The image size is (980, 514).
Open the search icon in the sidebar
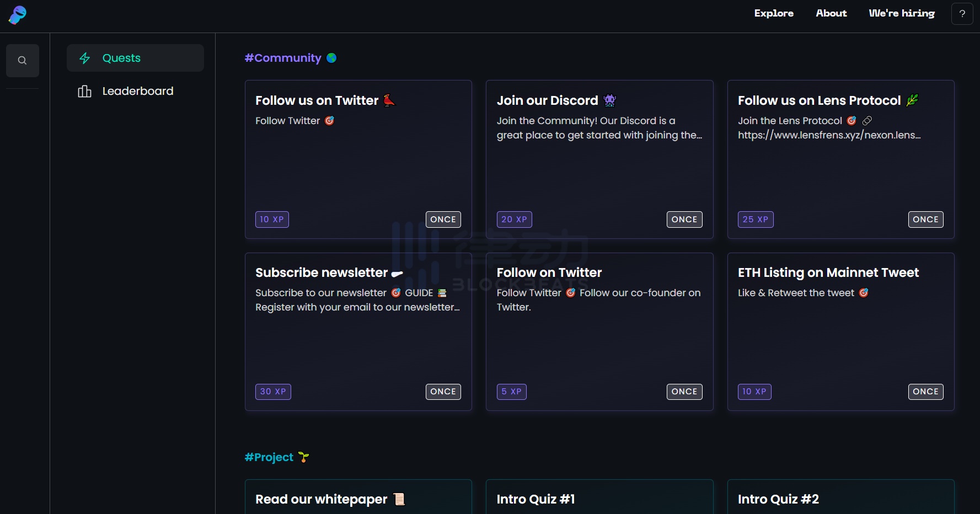[x=22, y=61]
